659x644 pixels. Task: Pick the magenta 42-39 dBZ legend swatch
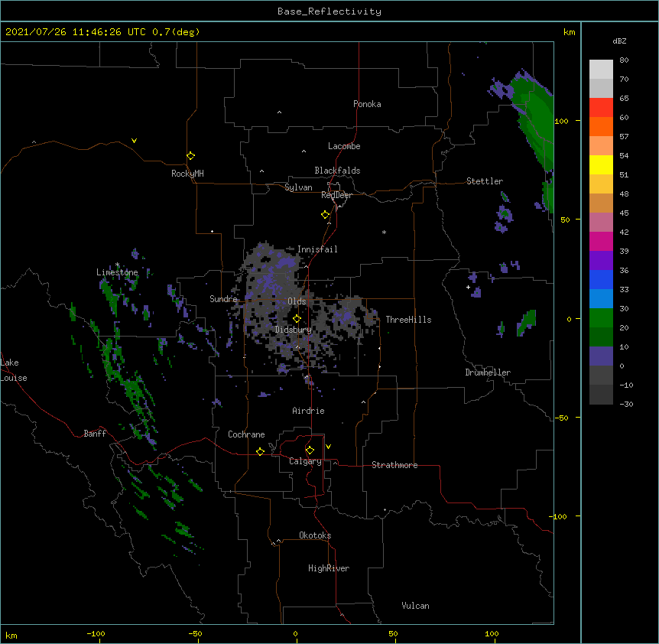(601, 241)
